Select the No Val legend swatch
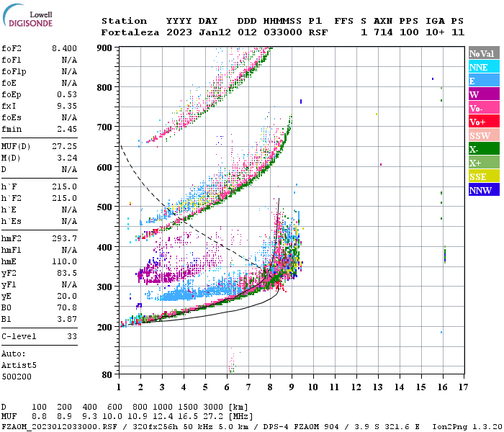The width and height of the screenshot is (504, 432). tap(484, 53)
